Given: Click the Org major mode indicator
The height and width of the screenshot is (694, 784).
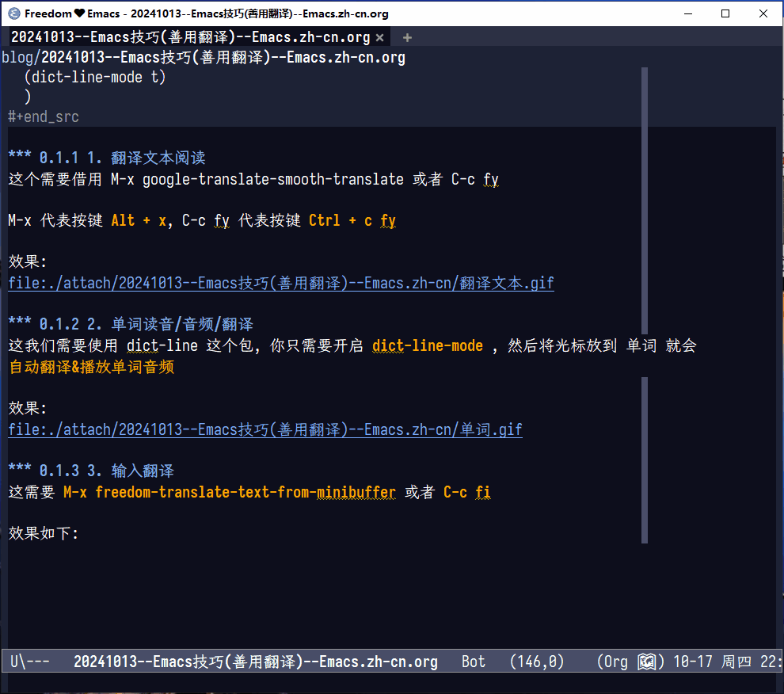Looking at the screenshot, I should click(x=616, y=662).
